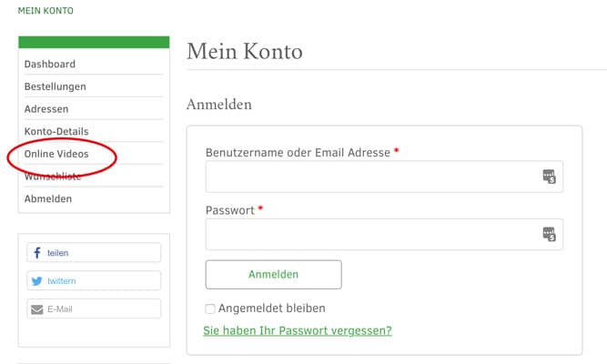Click the teilen share button
607x364 pixels.
pyautogui.click(x=94, y=253)
